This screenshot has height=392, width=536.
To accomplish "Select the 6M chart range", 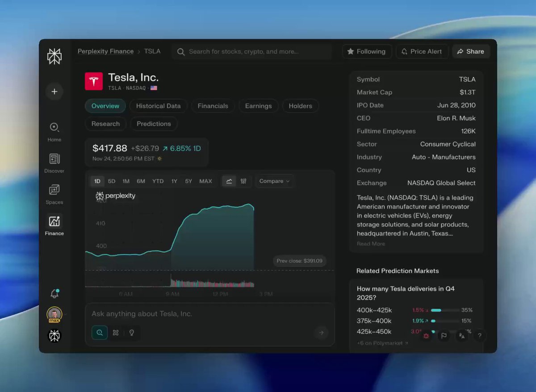I will pos(141,181).
